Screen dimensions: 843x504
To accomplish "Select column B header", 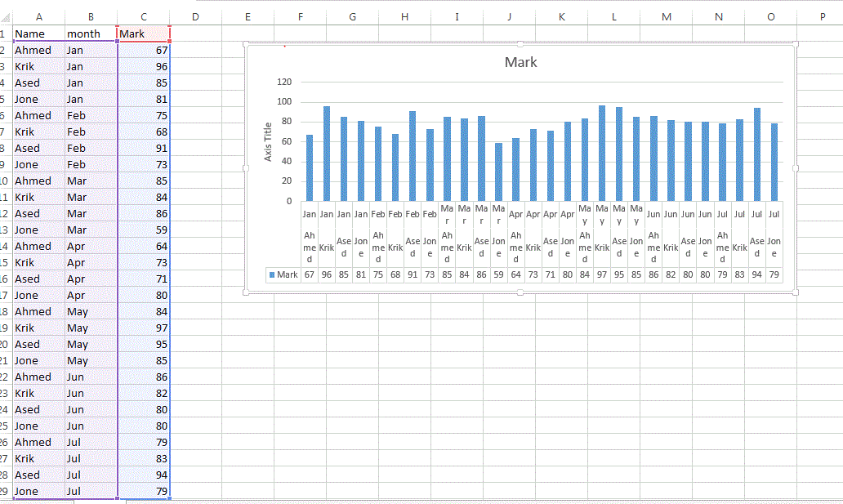I will pyautogui.click(x=91, y=17).
